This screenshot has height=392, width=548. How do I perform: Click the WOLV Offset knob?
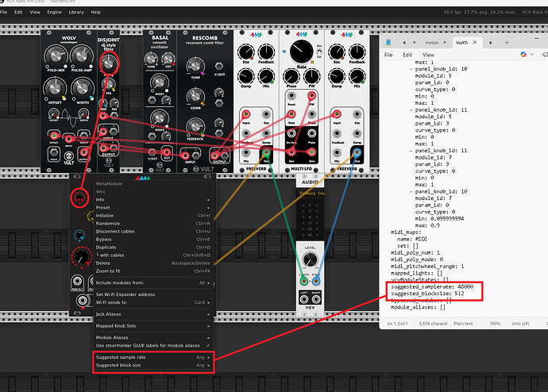coord(55,88)
